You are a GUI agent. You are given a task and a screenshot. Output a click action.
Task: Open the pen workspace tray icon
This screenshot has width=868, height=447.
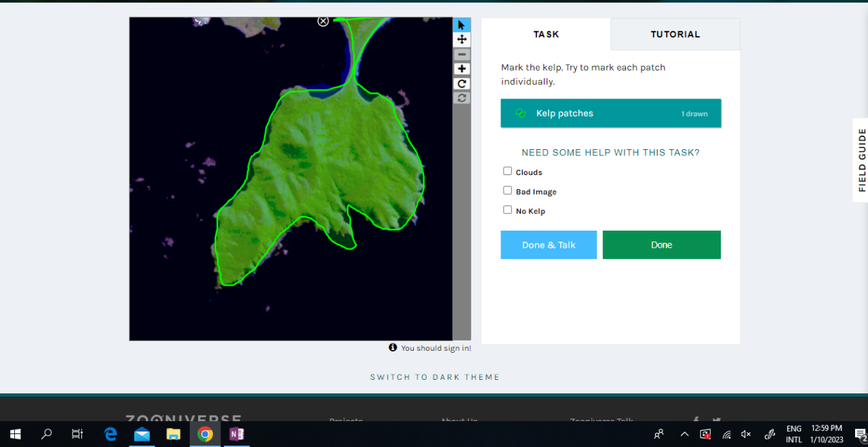click(x=770, y=434)
